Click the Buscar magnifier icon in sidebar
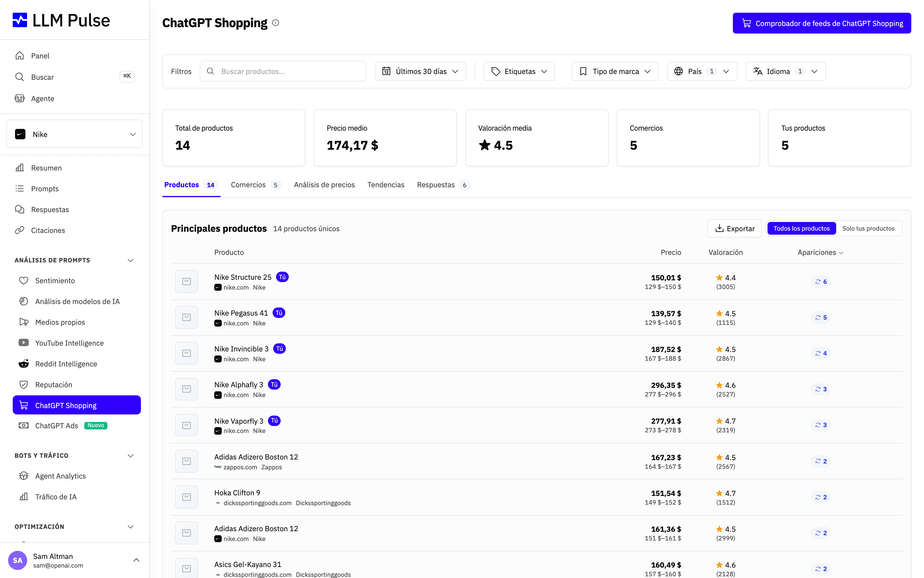The width and height of the screenshot is (924, 578). tap(20, 77)
